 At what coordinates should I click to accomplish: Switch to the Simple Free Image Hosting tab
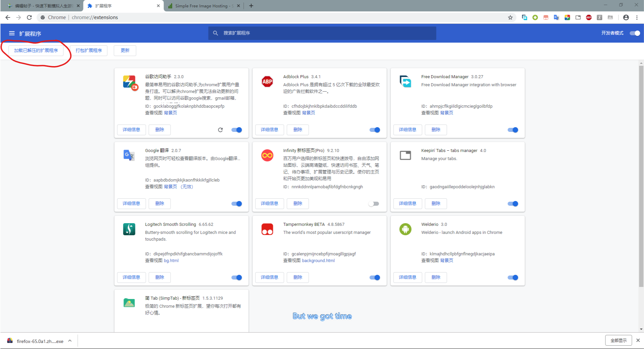(204, 6)
